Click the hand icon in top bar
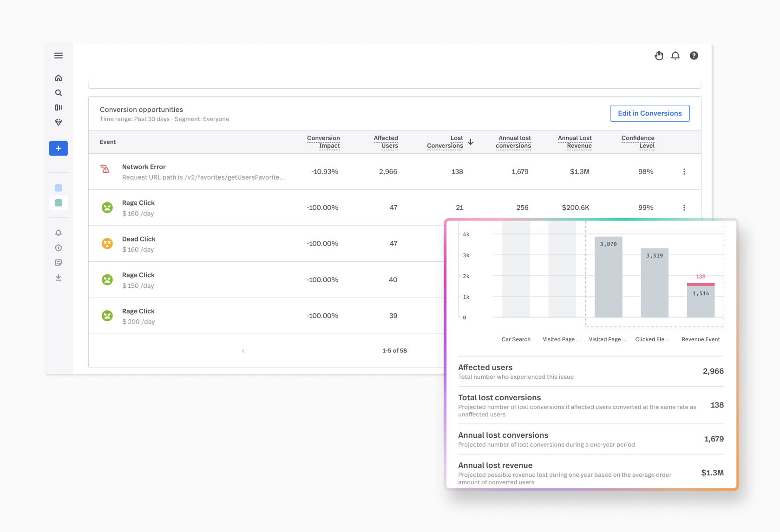 tap(659, 56)
